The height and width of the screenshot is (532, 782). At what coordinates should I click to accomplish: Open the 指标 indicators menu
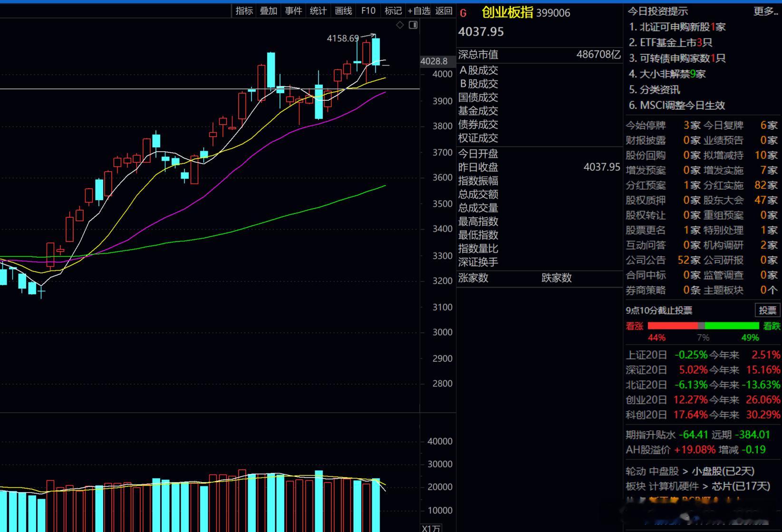pyautogui.click(x=244, y=10)
